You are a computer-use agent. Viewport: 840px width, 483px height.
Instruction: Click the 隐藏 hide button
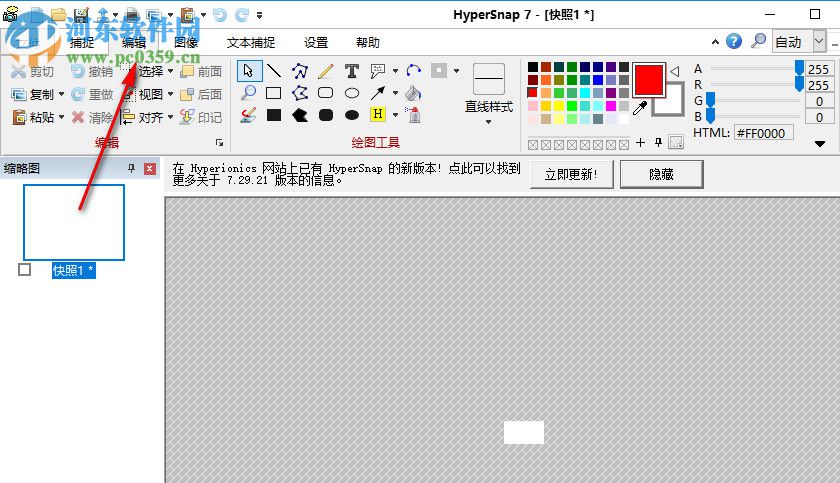click(662, 175)
